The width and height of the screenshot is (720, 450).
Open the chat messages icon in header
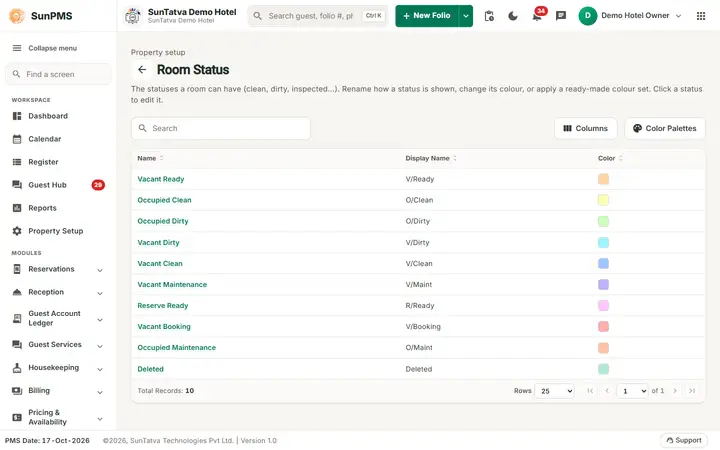[561, 16]
